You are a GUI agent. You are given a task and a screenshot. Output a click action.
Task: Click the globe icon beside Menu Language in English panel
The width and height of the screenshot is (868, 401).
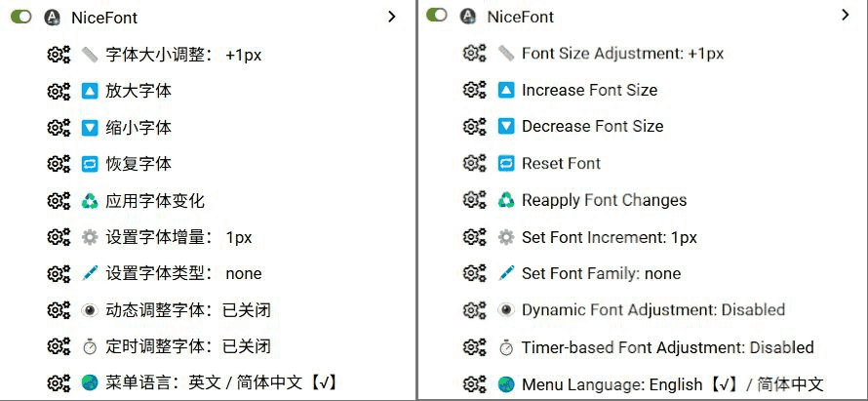click(505, 384)
